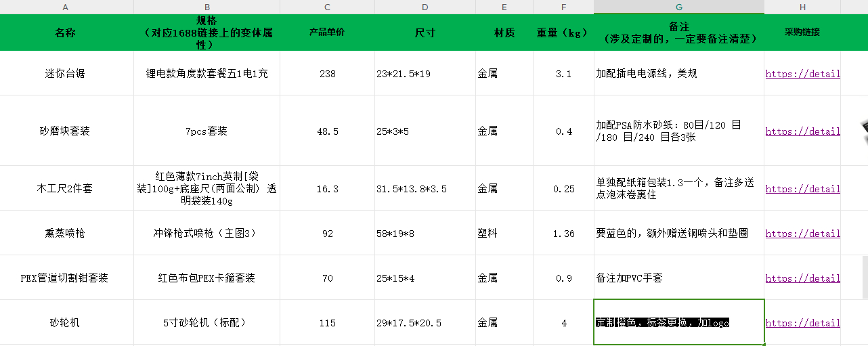
Task: Select the price cell showing 16.3
Action: click(327, 189)
